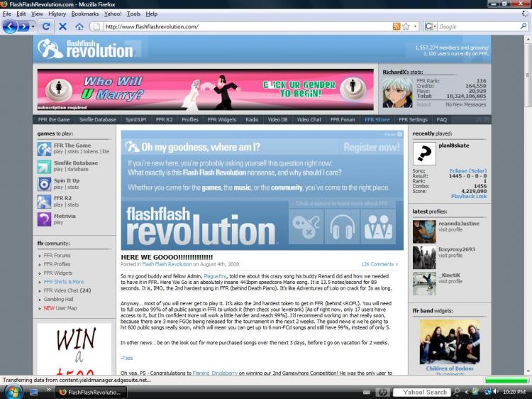Click the Simfile Database sidebar icon

[44, 166]
